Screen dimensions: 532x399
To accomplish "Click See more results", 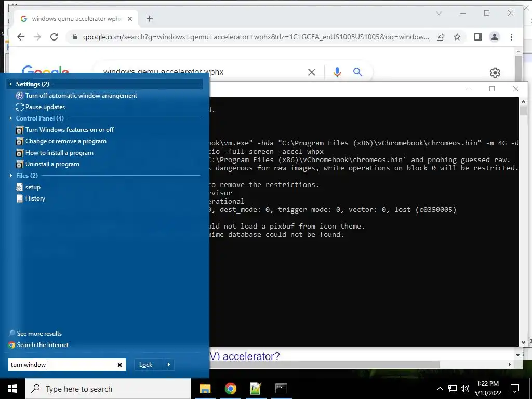I will click(x=35, y=334).
